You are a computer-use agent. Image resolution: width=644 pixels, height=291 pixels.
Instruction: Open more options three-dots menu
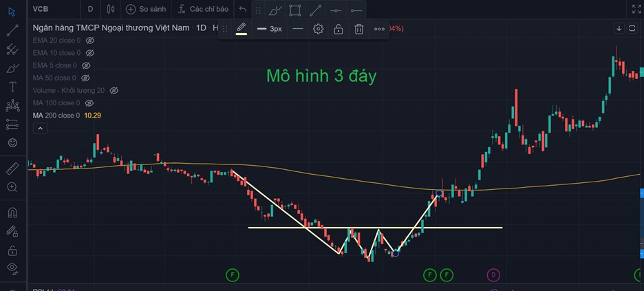tap(380, 29)
